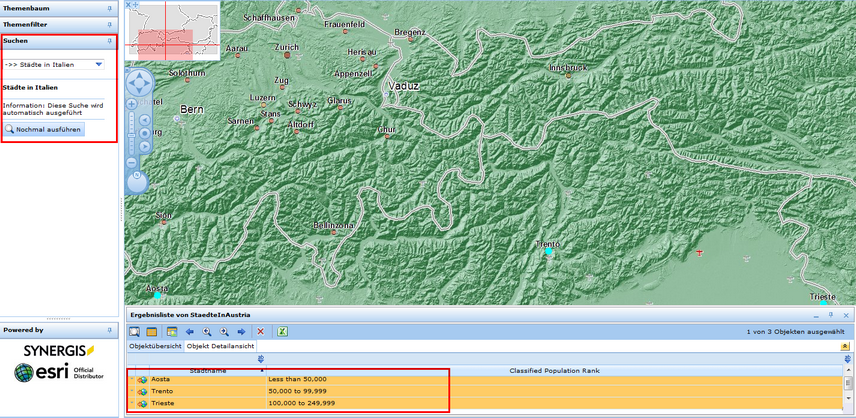Click the Aosta cyan marker on map
Viewport: 856px width, 418px height.
pyautogui.click(x=158, y=295)
